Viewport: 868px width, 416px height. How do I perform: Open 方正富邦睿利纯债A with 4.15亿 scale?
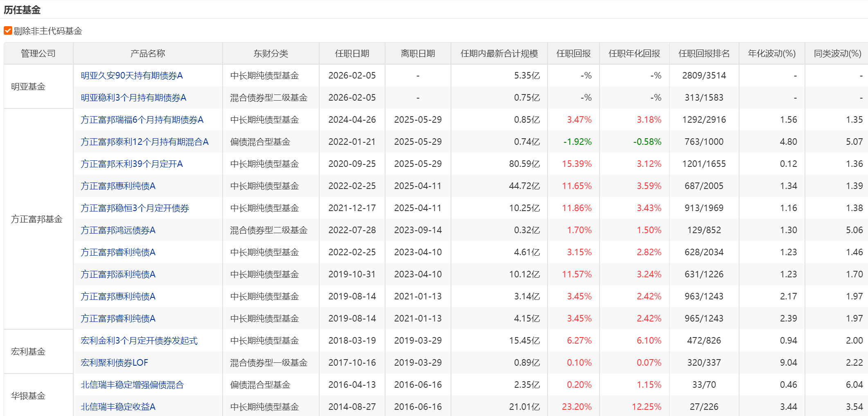point(118,319)
